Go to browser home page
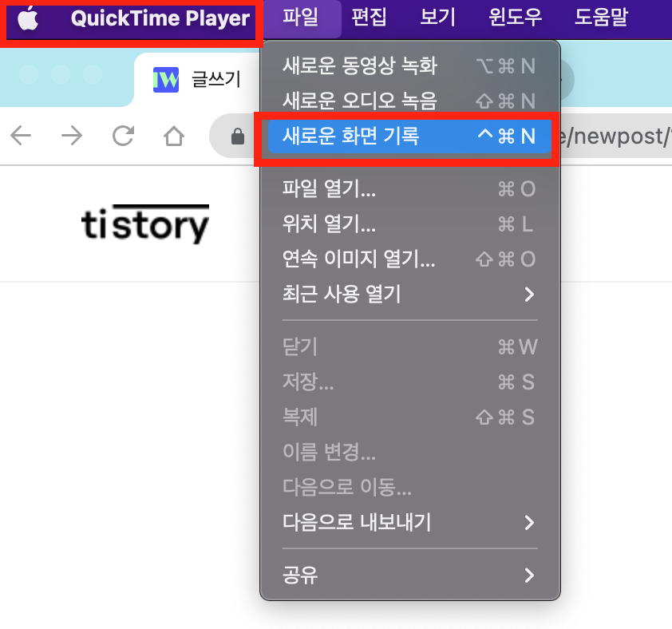 point(173,136)
